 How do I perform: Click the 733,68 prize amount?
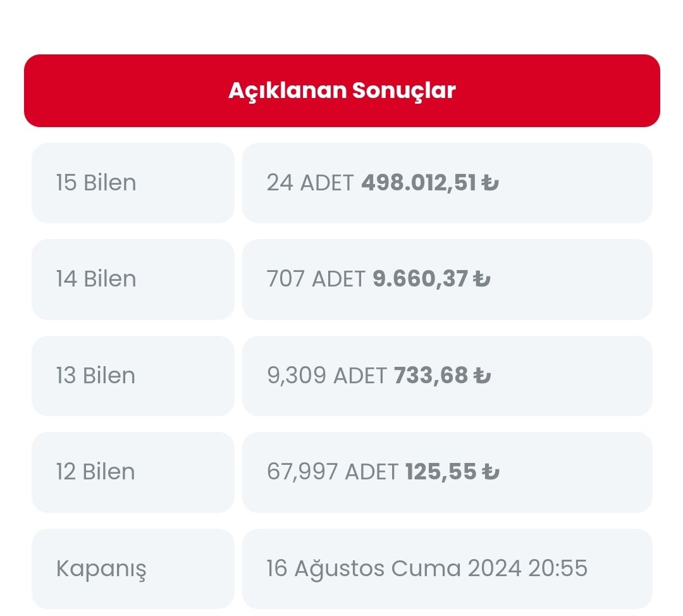click(431, 376)
